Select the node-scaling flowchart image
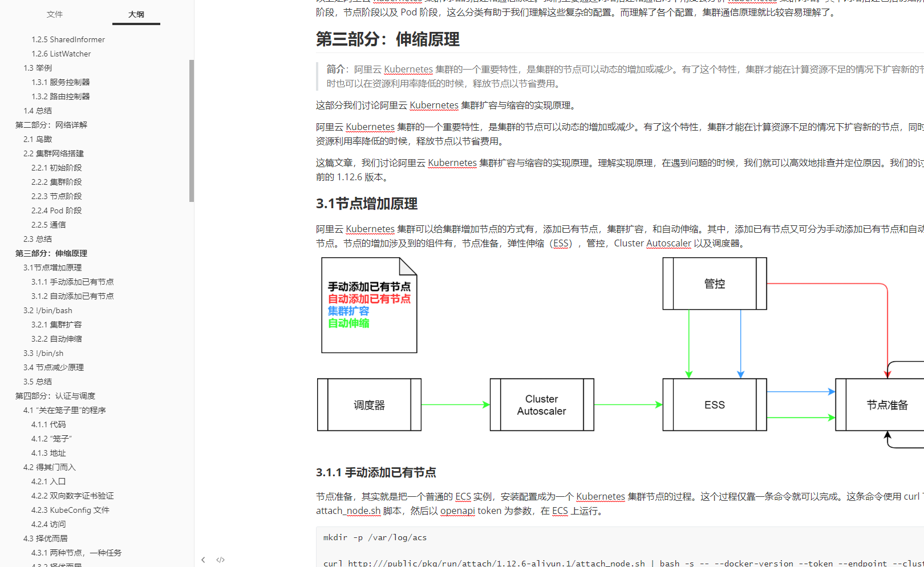The image size is (924, 567). pos(620,353)
